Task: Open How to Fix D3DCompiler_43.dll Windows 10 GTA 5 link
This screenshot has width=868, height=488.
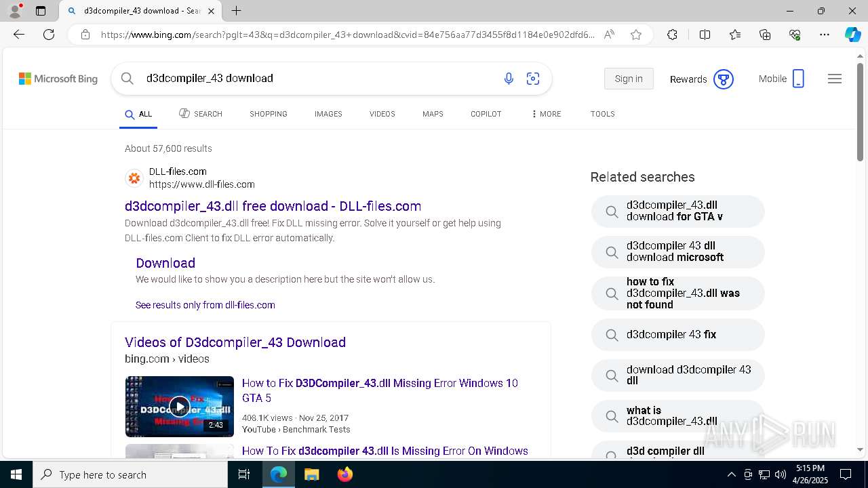Action: click(x=380, y=390)
